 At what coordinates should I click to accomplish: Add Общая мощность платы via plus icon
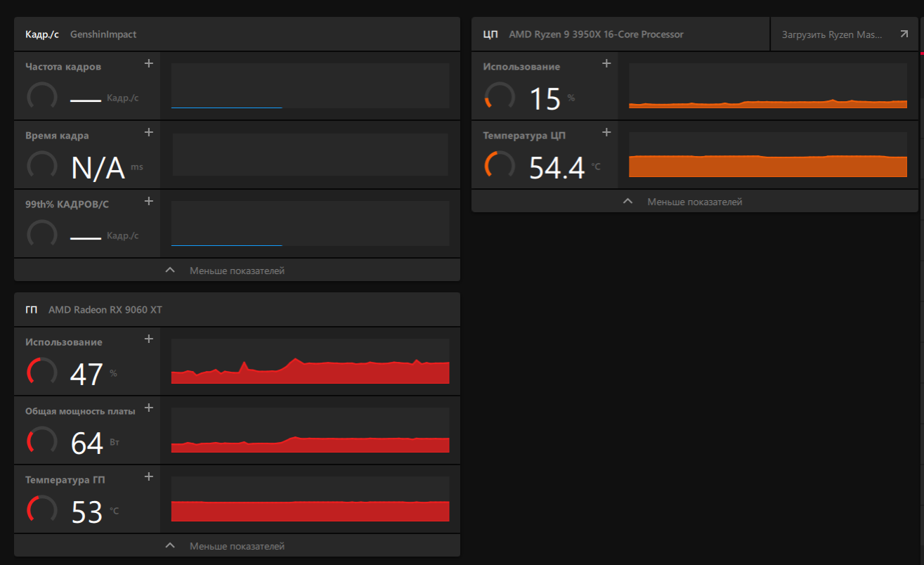pos(148,408)
